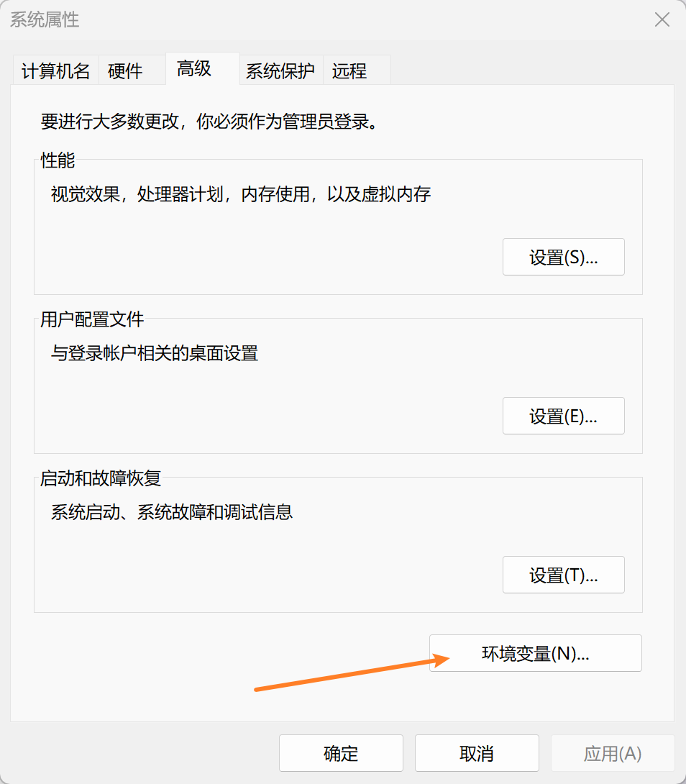Select the 高级 tab
The width and height of the screenshot is (686, 784).
pos(193,70)
